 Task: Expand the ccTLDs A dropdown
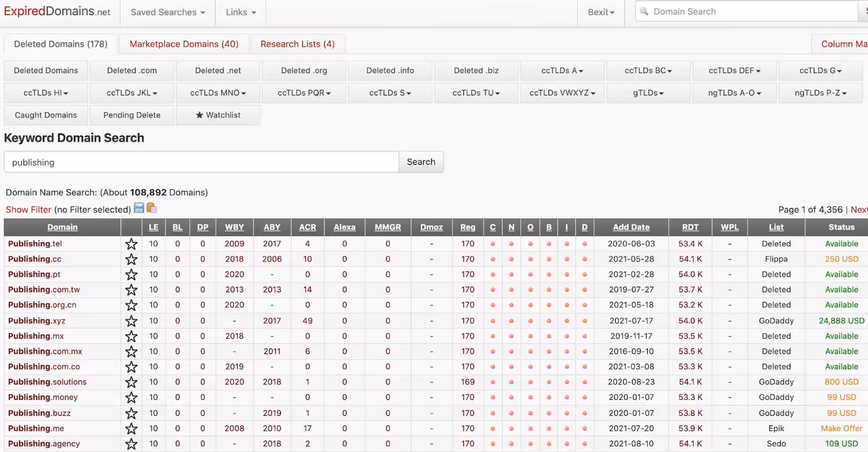(562, 70)
